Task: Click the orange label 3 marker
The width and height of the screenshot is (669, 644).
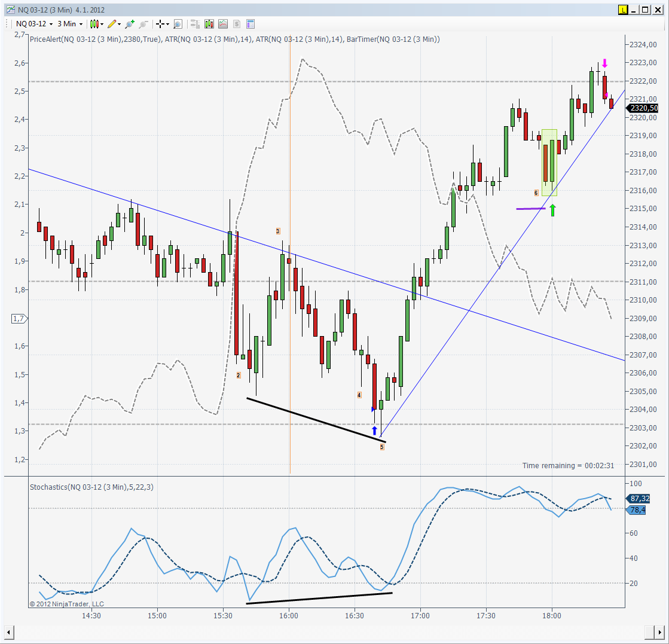Action: (x=278, y=231)
